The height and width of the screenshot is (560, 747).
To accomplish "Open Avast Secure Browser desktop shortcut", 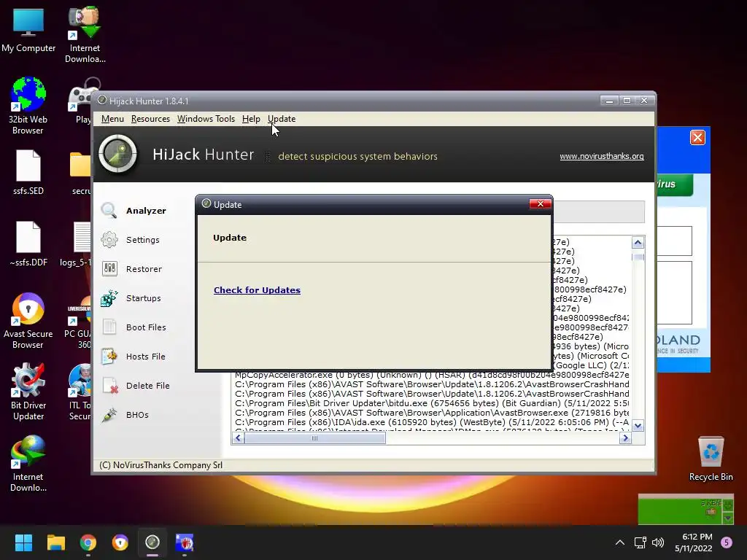I will (28, 321).
